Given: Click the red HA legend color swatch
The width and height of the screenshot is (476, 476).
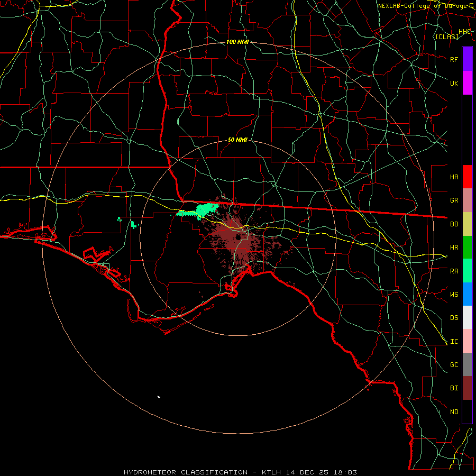Looking at the screenshot, I should click(467, 177).
